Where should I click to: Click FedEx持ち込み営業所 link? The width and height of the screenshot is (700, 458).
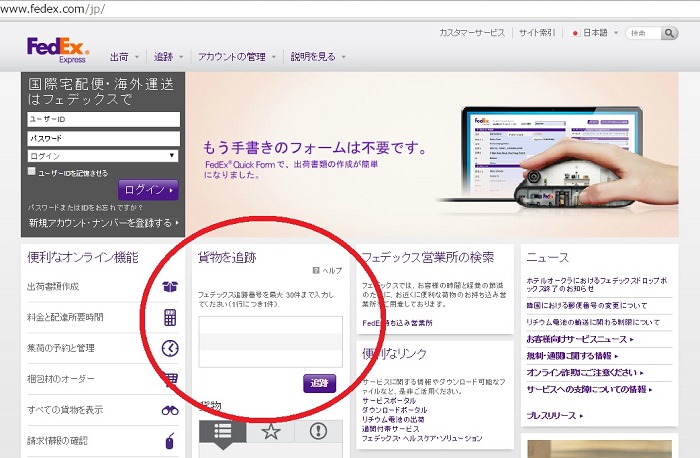pyautogui.click(x=397, y=323)
